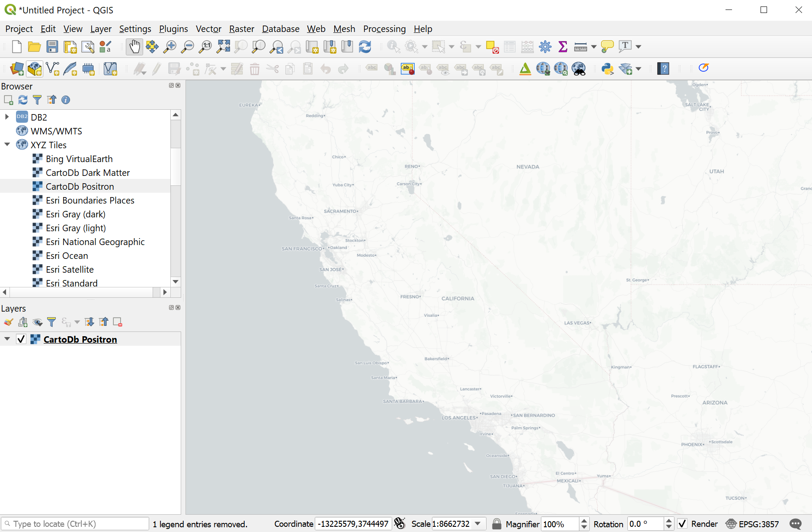The image size is (812, 532).
Task: Open an existing project folder icon
Action: coord(34,47)
